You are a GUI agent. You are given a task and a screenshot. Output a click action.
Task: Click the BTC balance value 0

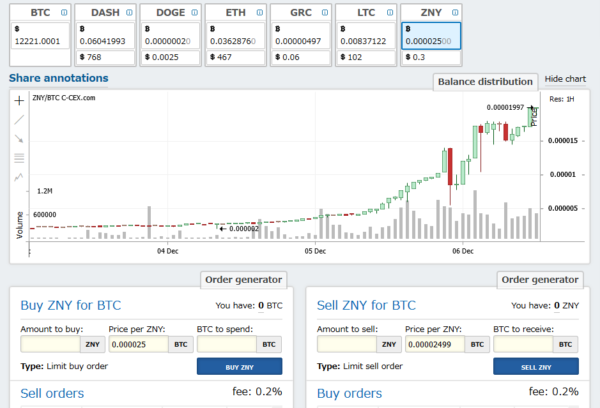pyautogui.click(x=261, y=305)
